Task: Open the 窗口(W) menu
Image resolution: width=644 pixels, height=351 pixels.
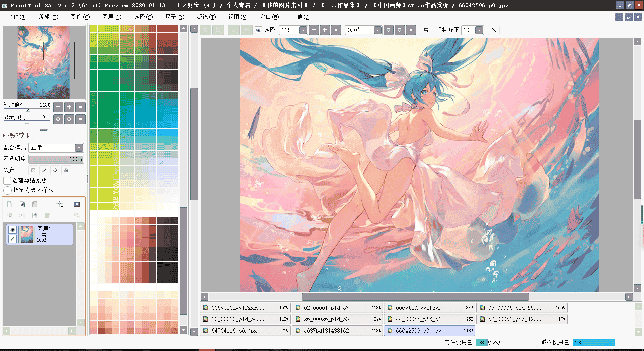Action: click(269, 17)
